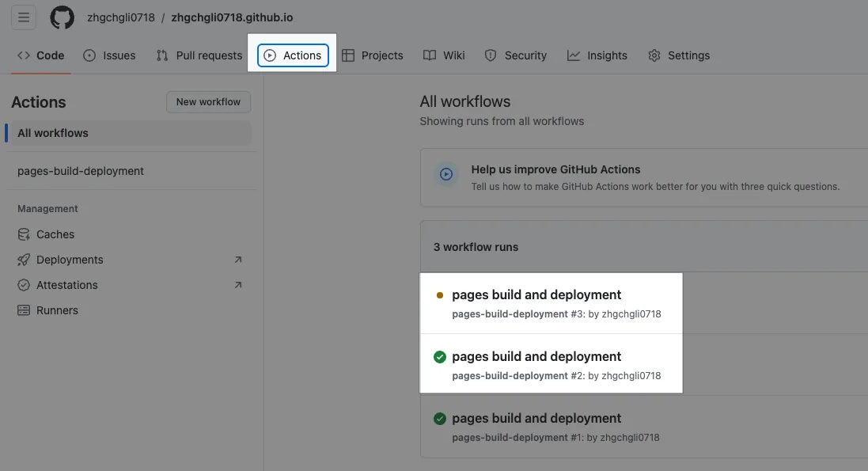Open the external link arrow beside Attestations
868x471 pixels.
[238, 285]
